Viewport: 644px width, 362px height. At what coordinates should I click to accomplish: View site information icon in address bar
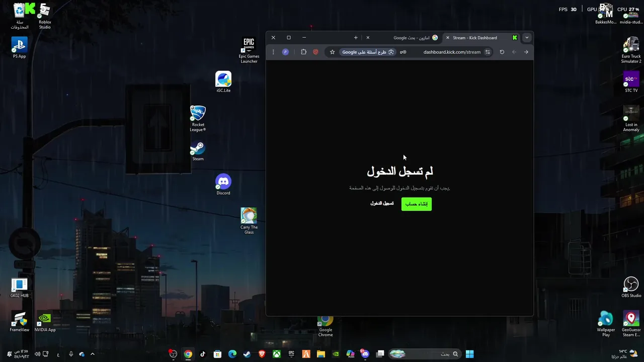pyautogui.click(x=487, y=52)
